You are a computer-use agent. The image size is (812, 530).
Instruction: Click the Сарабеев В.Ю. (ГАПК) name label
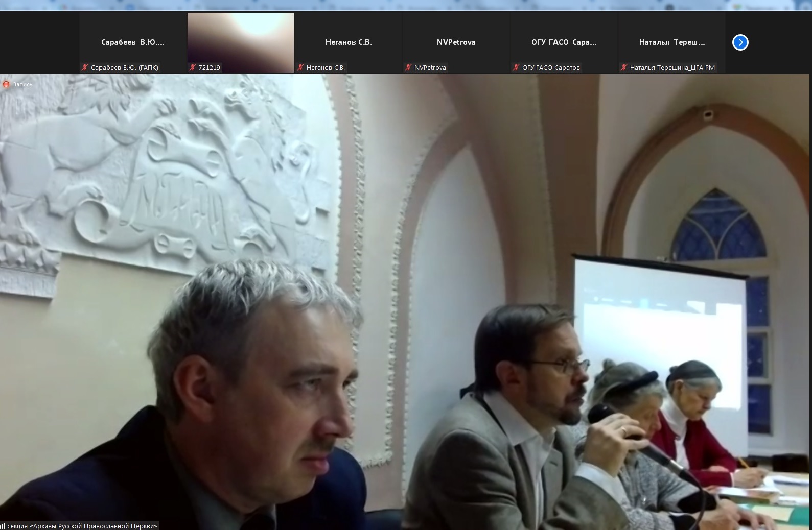click(125, 67)
